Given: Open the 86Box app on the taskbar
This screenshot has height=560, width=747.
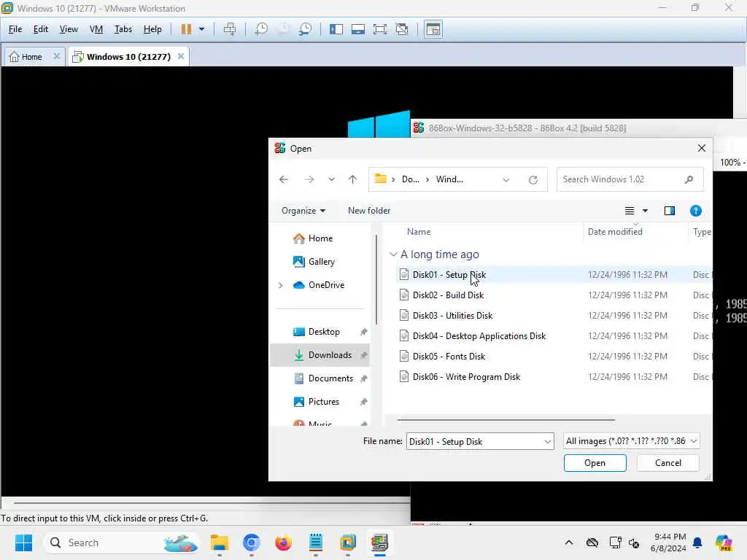Looking at the screenshot, I should pyautogui.click(x=379, y=542).
